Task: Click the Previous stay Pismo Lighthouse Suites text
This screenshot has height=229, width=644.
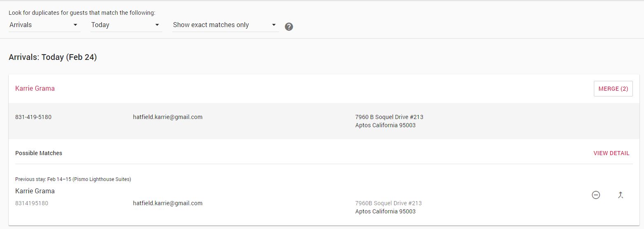Action: (73, 179)
